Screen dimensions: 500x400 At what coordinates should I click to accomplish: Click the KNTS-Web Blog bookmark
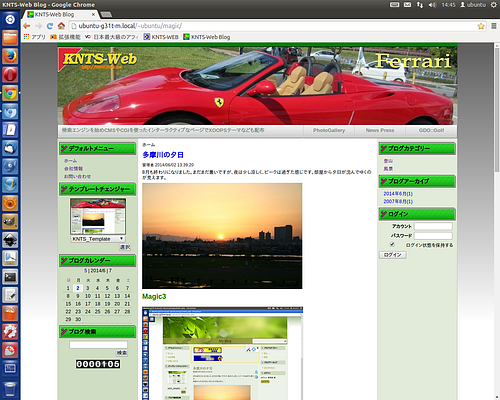tap(207, 37)
